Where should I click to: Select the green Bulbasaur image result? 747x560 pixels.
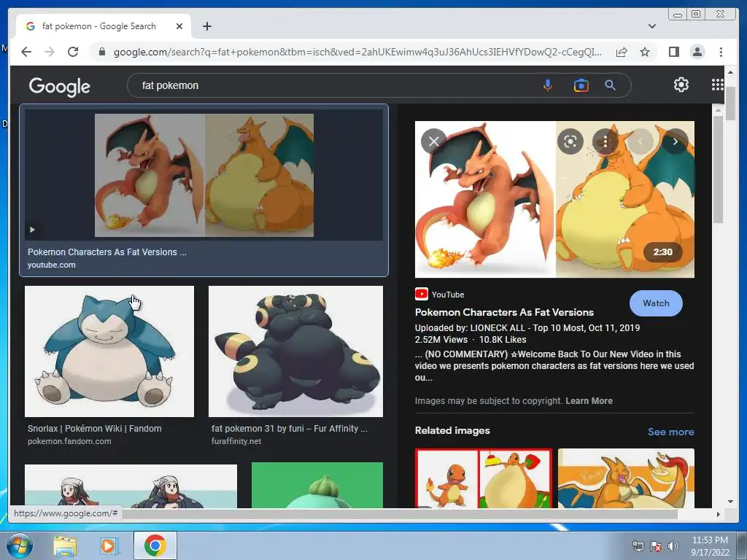point(317,485)
